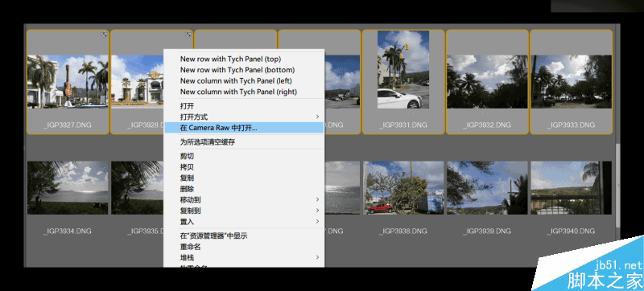Click the settings badge icon on _IGP3928.DNG

[x=188, y=35]
